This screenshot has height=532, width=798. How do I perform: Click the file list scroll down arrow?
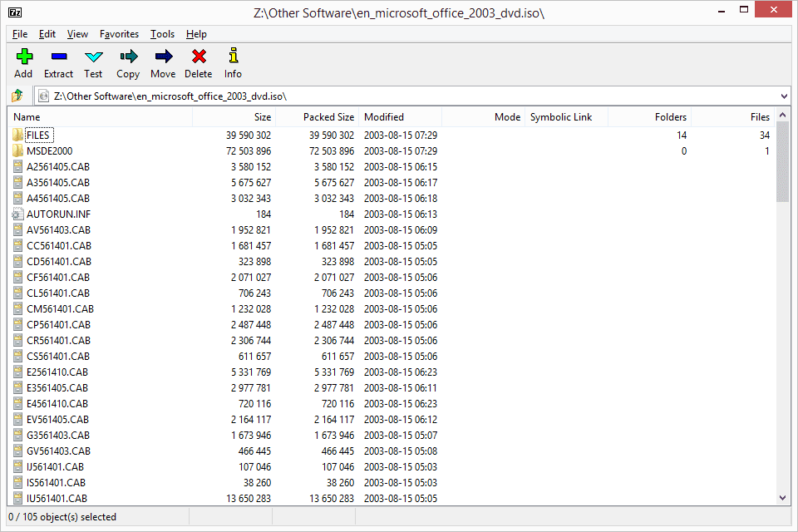[x=783, y=498]
